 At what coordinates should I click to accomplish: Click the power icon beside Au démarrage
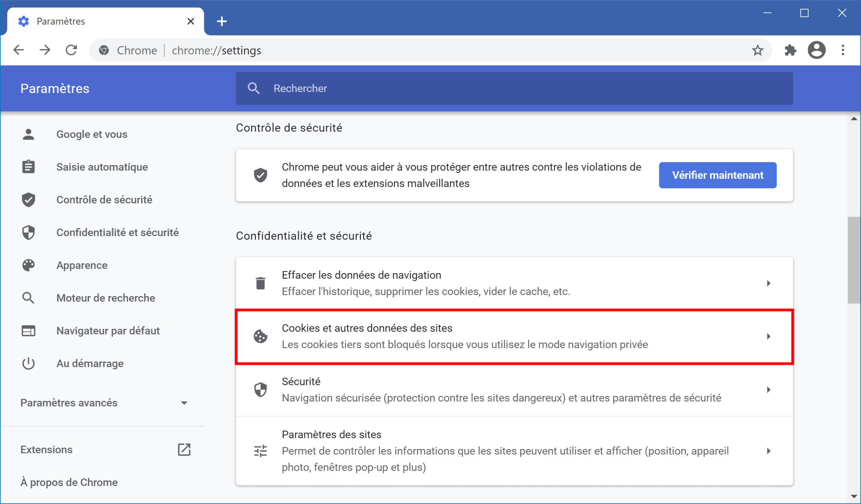coord(28,364)
